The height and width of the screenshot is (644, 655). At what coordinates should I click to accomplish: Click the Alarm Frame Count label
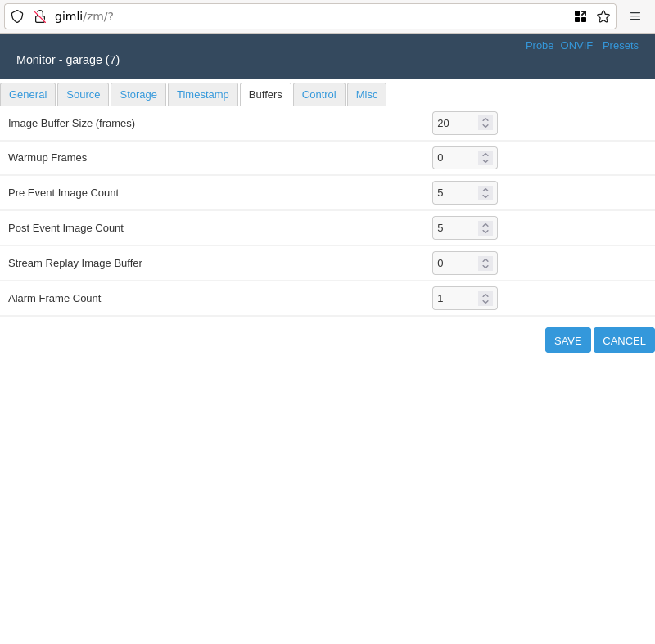(x=55, y=299)
